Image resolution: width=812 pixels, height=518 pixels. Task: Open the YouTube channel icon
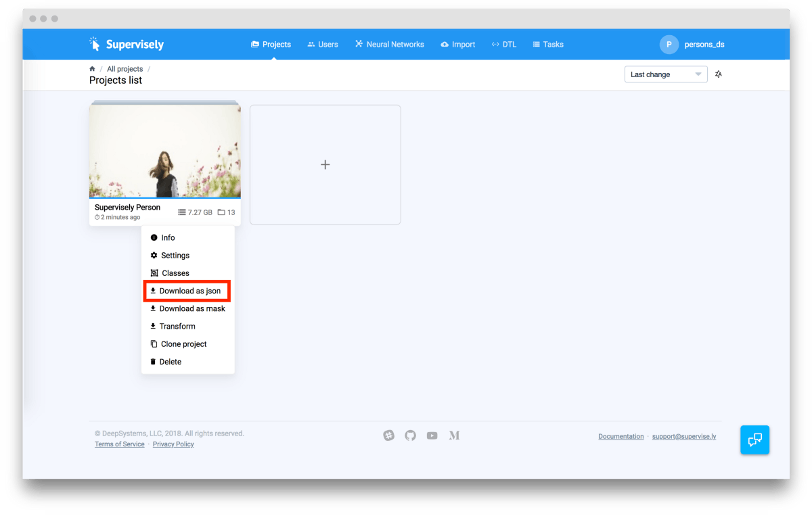click(x=432, y=435)
